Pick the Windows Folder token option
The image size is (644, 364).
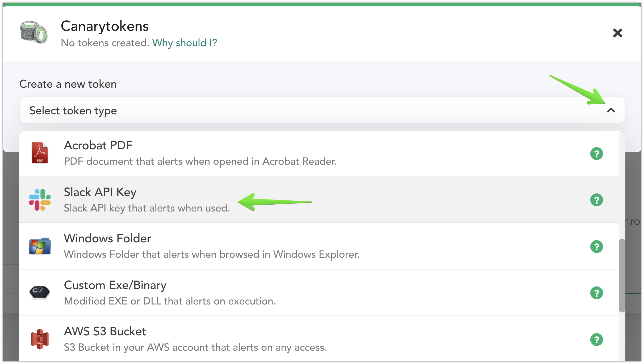pos(319,246)
